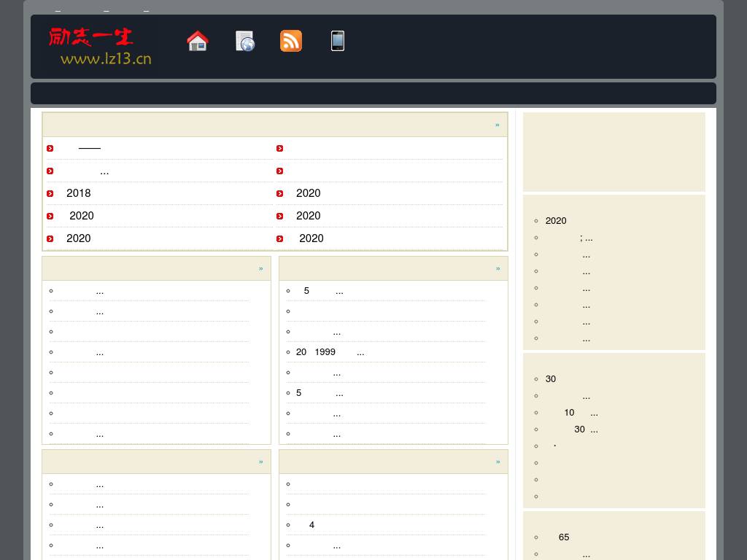
Task: Open the mobile phone version icon
Action: coord(337,41)
